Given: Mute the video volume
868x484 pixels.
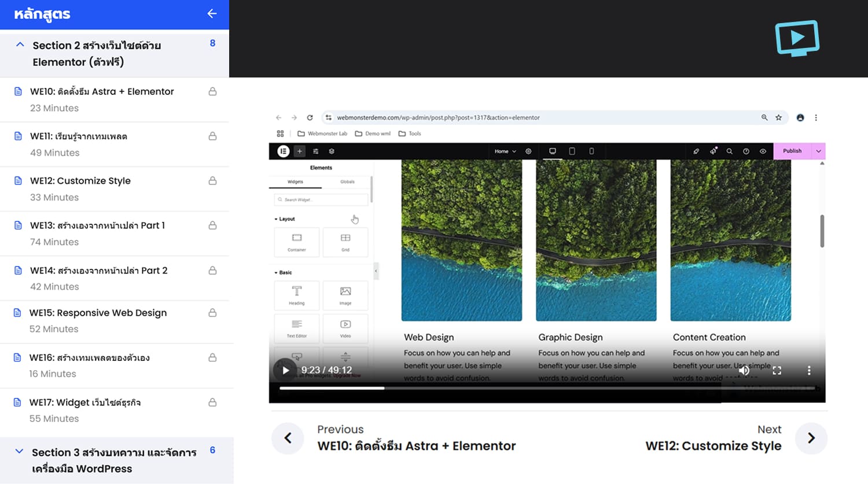Looking at the screenshot, I should pyautogui.click(x=744, y=370).
